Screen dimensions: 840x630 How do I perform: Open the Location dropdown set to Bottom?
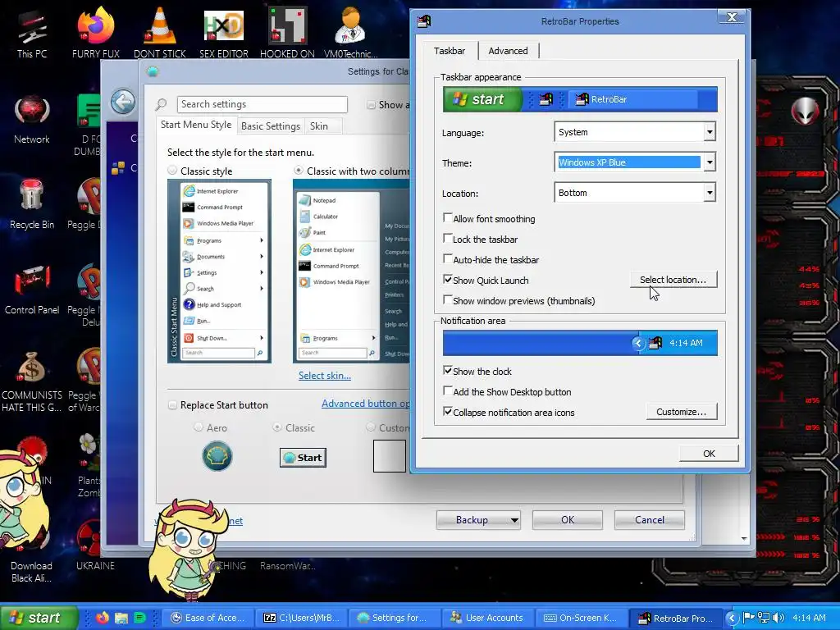pyautogui.click(x=710, y=192)
